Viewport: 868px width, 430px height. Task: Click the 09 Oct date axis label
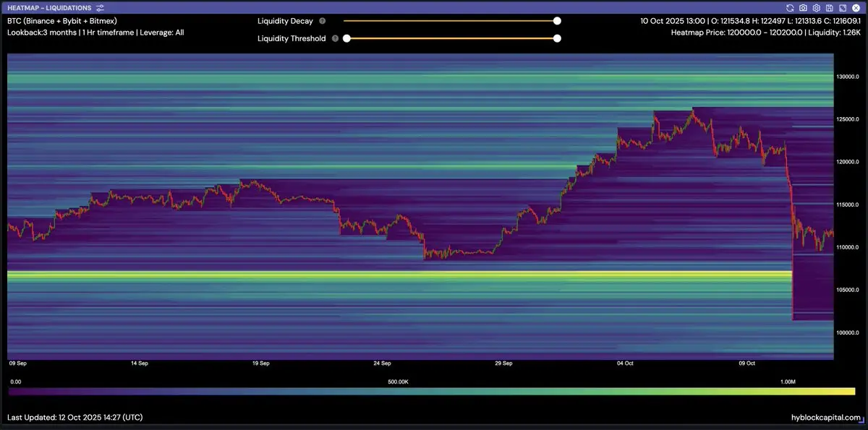point(746,364)
